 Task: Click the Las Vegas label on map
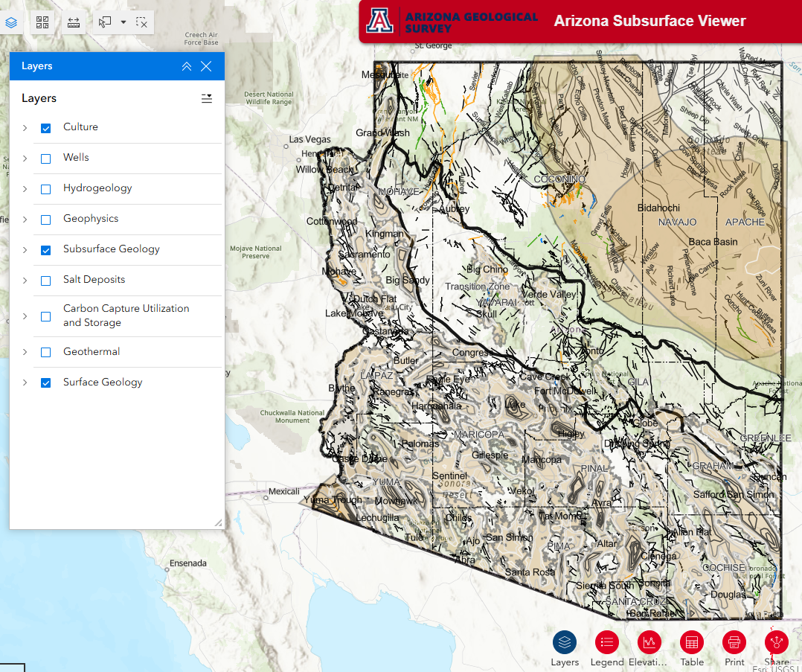click(x=310, y=139)
